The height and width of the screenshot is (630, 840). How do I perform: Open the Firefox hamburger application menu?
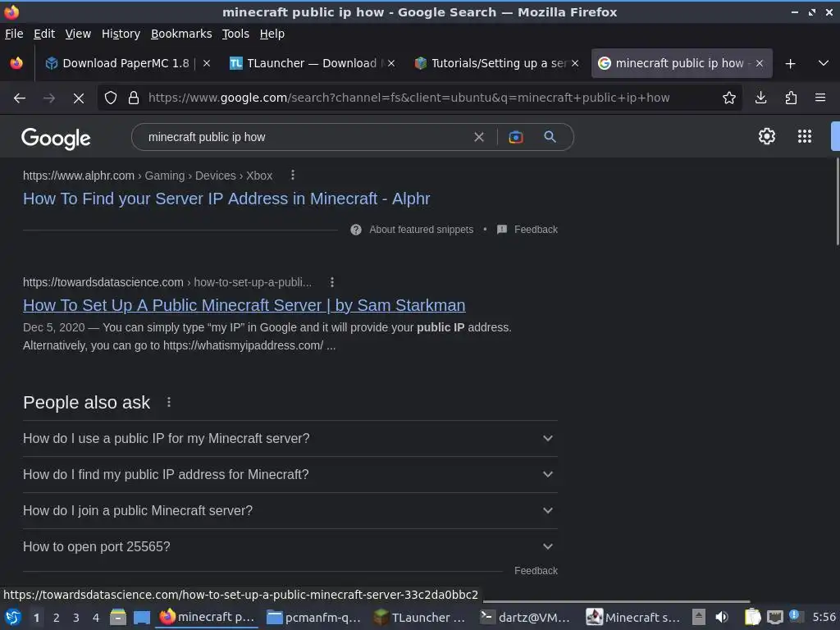tap(820, 98)
